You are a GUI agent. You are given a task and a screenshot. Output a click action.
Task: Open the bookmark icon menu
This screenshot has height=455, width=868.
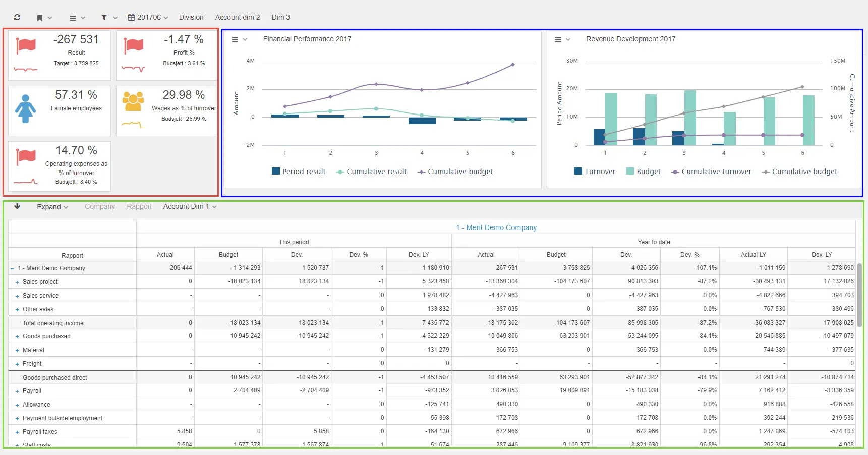click(44, 18)
